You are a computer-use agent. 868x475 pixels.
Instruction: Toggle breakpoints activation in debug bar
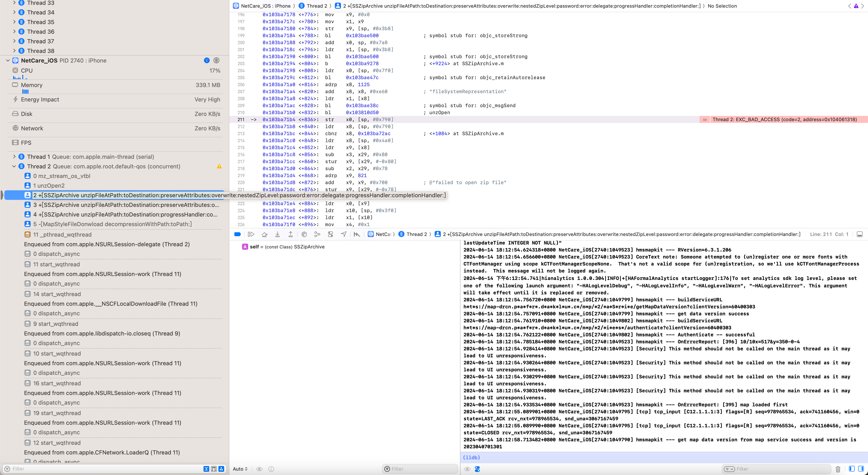click(237, 234)
